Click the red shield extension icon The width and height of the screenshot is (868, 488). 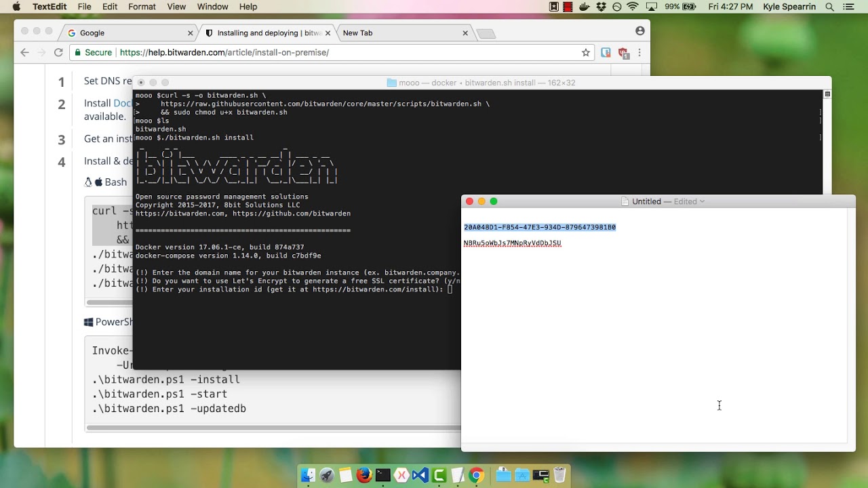623,52
